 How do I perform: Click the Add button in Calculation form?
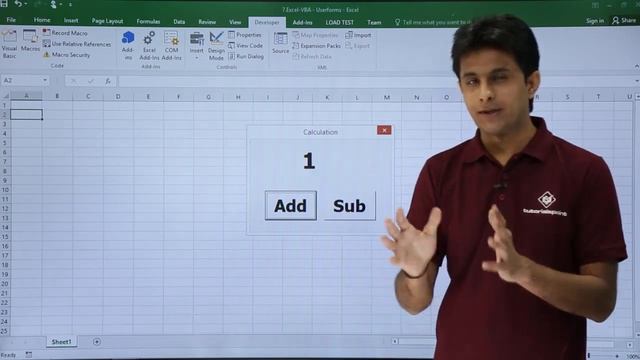coord(291,206)
